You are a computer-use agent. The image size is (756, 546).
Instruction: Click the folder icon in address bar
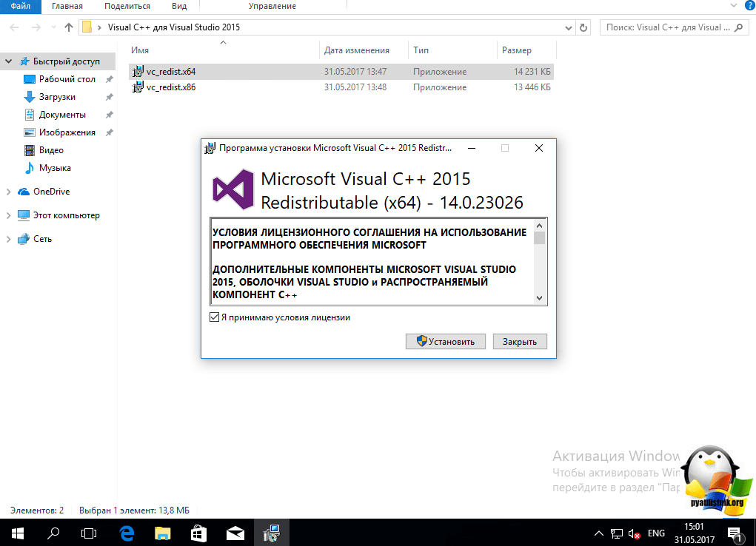87,27
